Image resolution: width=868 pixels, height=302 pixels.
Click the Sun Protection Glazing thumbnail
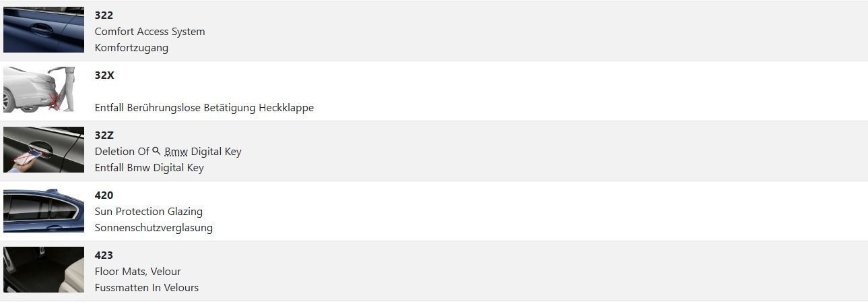click(x=44, y=210)
